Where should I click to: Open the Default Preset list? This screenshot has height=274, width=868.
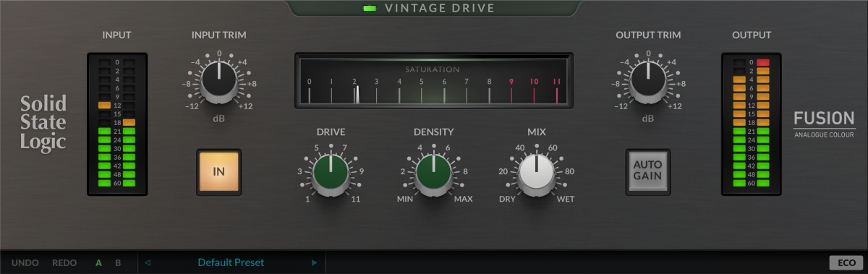tap(231, 262)
